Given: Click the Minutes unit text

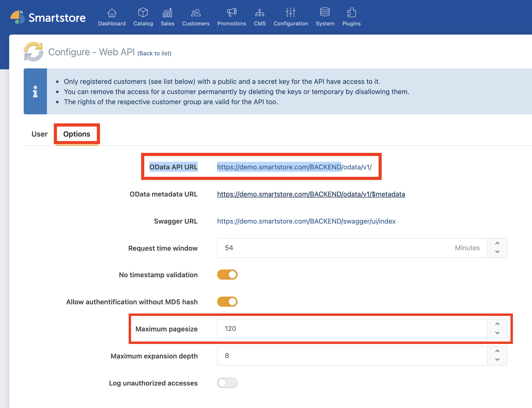Looking at the screenshot, I should (x=467, y=248).
